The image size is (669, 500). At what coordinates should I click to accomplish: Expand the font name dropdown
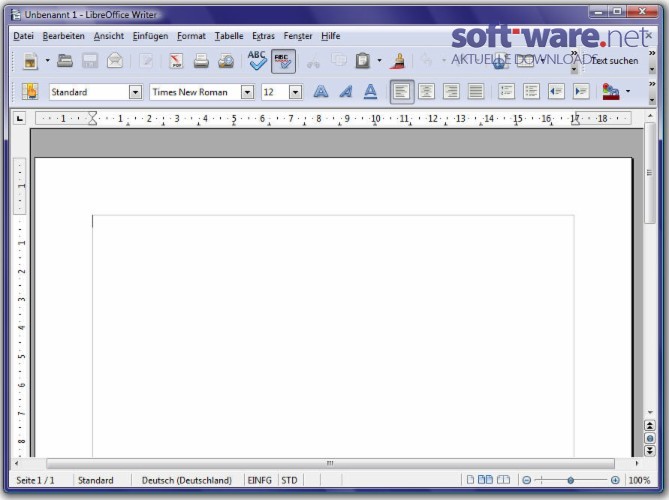click(x=247, y=92)
